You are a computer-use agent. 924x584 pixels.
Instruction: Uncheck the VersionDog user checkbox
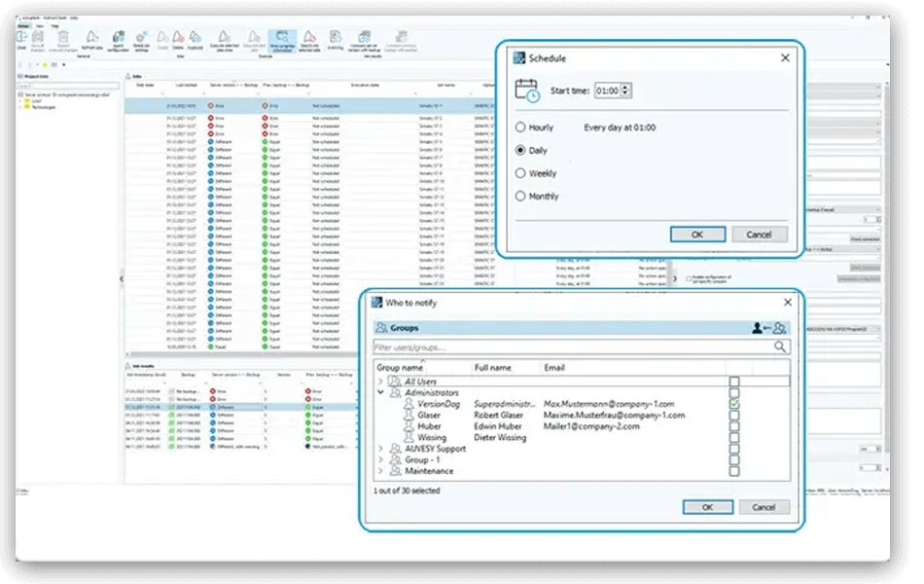pyautogui.click(x=734, y=403)
